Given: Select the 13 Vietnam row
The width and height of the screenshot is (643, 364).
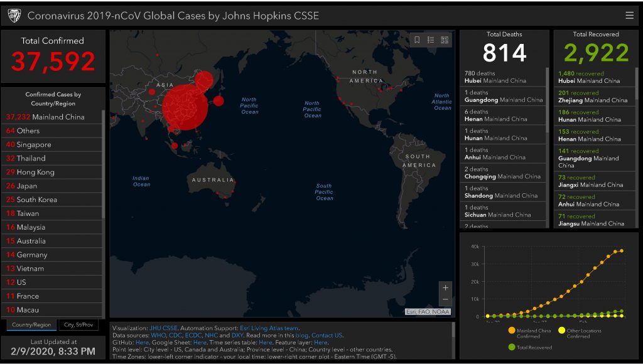Looking at the screenshot, I should (x=51, y=269).
